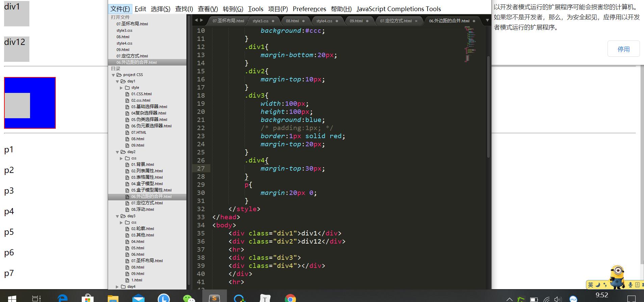
Task: Click the editor minimap preview
Action: 470,44
